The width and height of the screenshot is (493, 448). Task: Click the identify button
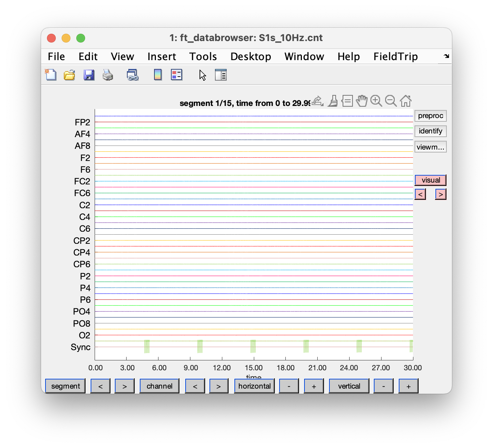coord(430,131)
